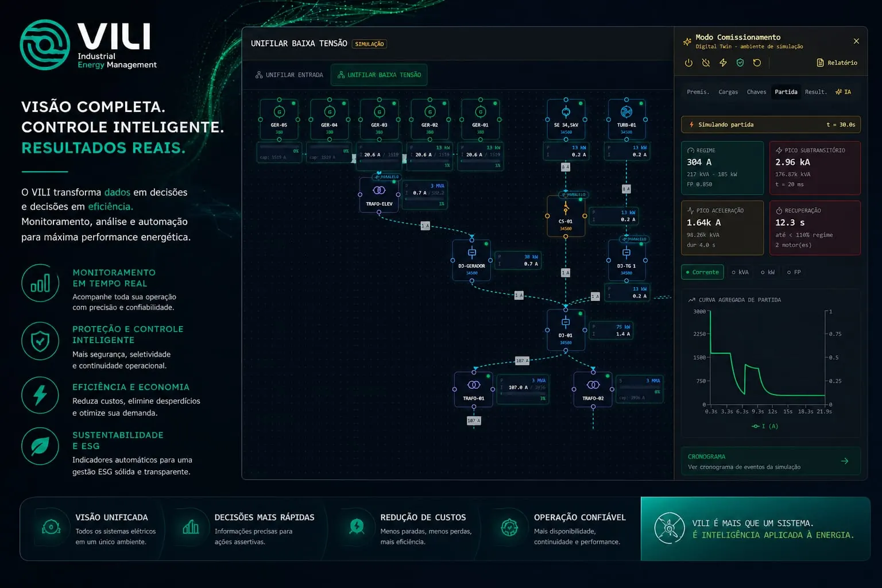Click the power icon in Modo Comissionamento toolbar
This screenshot has height=588, width=882.
(688, 63)
